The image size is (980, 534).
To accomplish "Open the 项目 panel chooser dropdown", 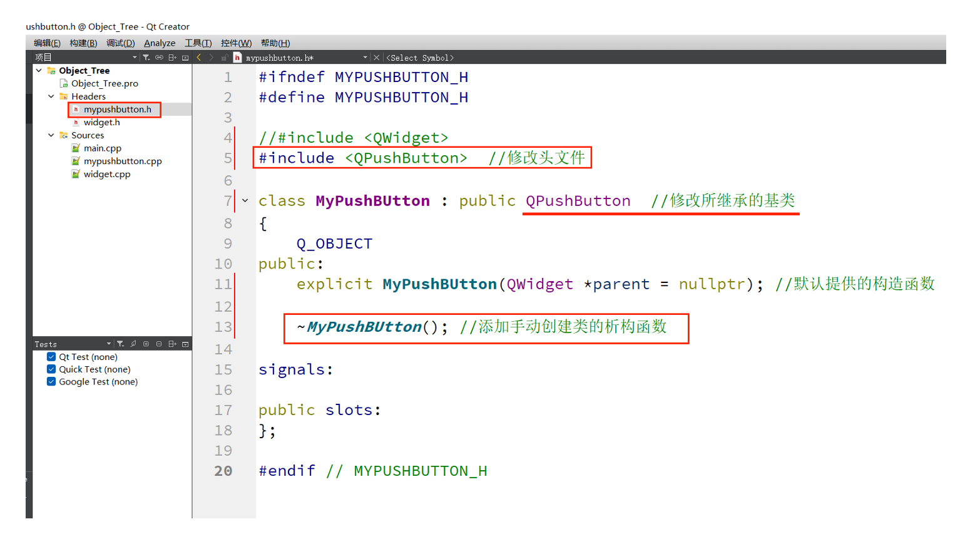I will coord(134,57).
